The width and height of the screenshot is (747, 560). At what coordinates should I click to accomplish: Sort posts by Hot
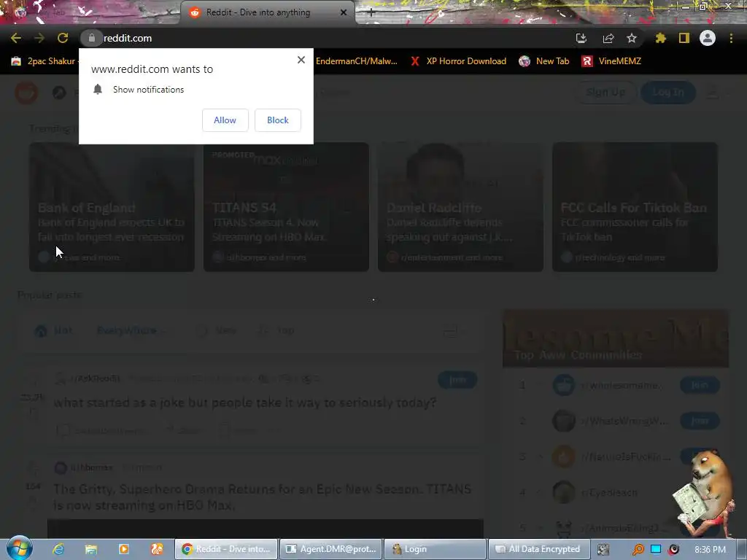54,330
